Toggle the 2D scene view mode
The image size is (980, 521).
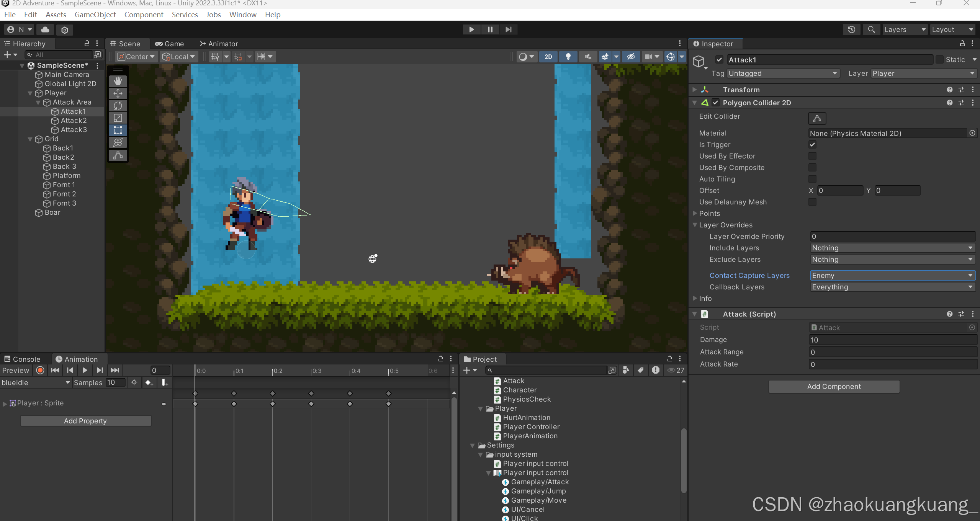[x=548, y=57]
